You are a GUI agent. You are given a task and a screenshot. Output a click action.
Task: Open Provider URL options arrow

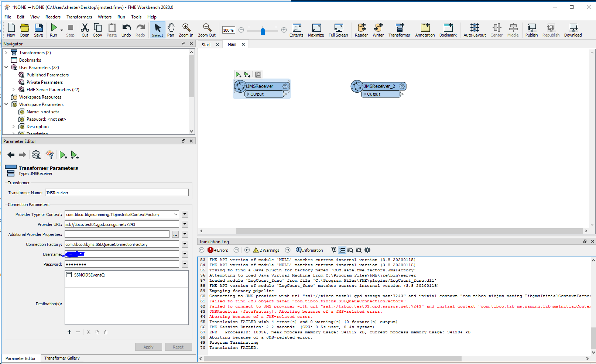(x=185, y=224)
